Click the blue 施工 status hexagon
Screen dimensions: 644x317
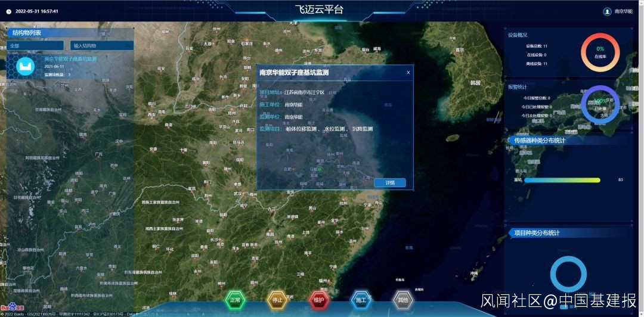tap(361, 300)
